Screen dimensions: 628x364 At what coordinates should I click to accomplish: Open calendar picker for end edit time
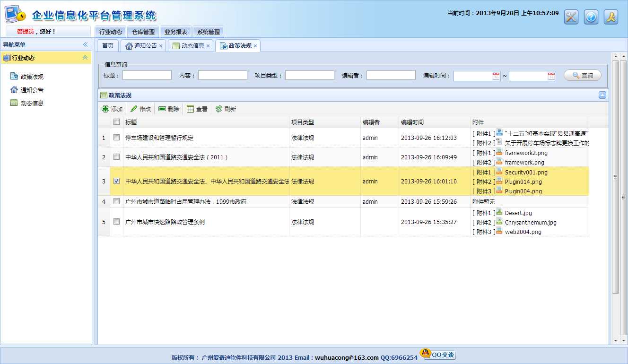click(x=551, y=76)
